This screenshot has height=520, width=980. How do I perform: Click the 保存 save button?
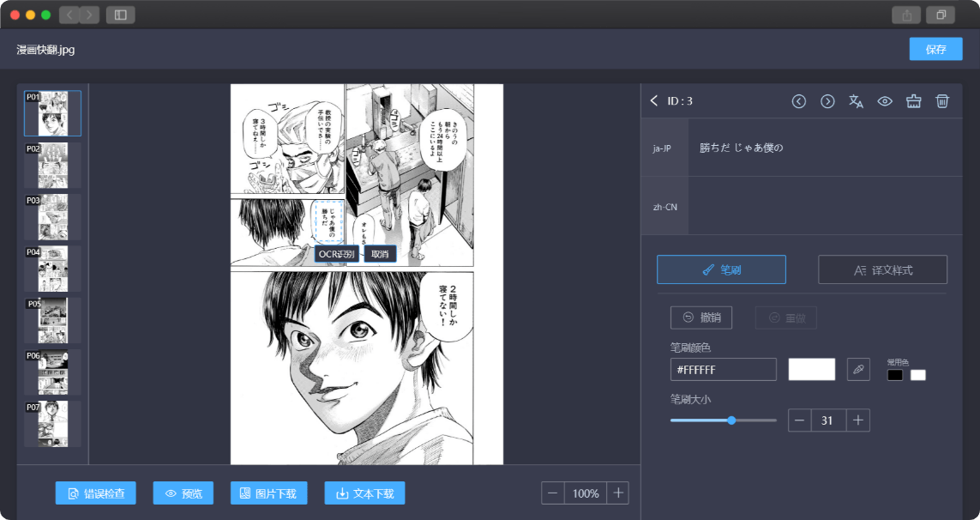pos(935,49)
